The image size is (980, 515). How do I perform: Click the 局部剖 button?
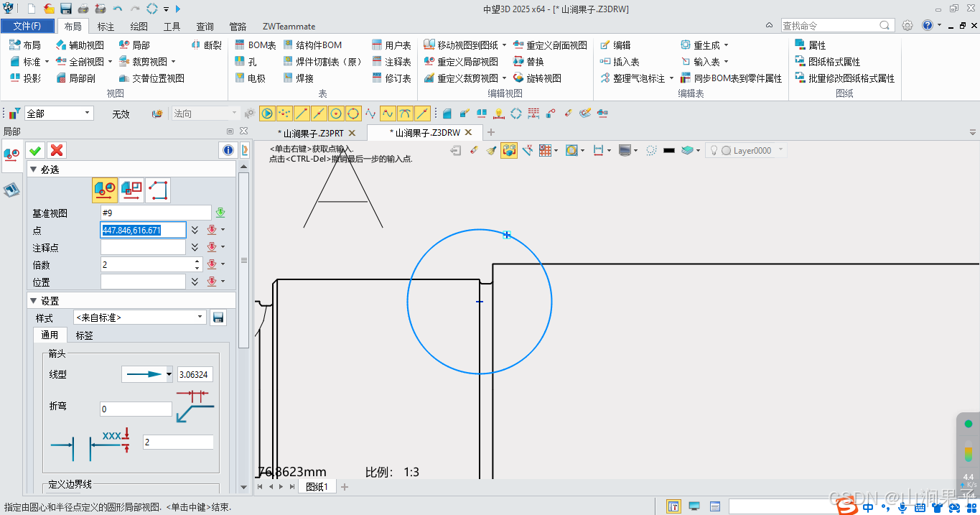(x=75, y=78)
